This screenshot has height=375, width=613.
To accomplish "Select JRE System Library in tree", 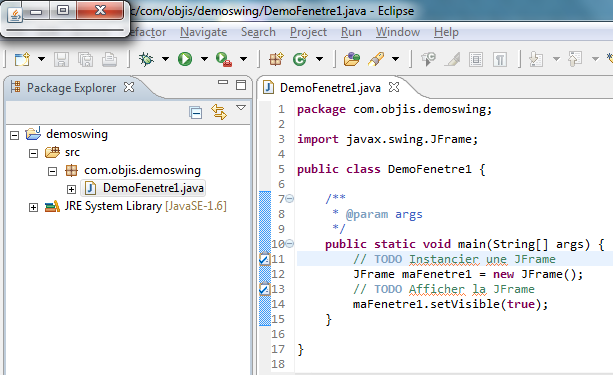I will [x=145, y=206].
